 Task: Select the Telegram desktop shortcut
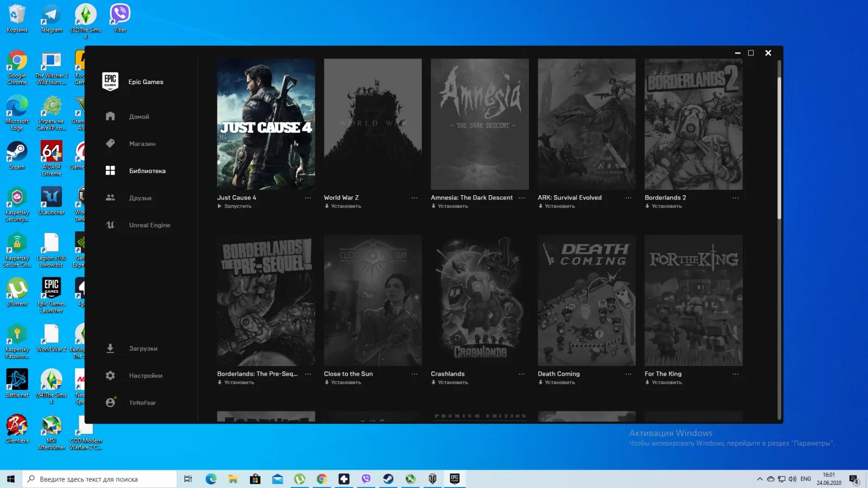tap(51, 18)
